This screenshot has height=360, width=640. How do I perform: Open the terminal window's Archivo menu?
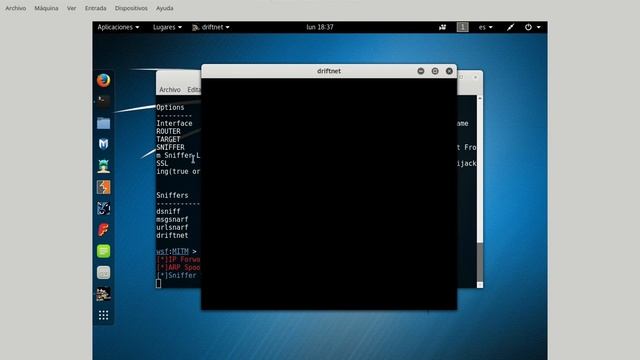coord(170,90)
